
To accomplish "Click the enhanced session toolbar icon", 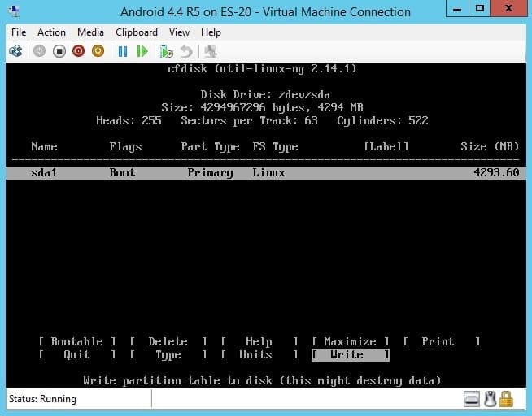I will [211, 52].
